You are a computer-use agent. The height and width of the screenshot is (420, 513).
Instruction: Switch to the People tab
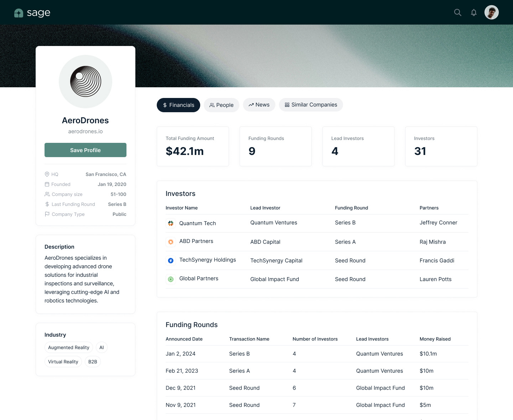pos(222,105)
